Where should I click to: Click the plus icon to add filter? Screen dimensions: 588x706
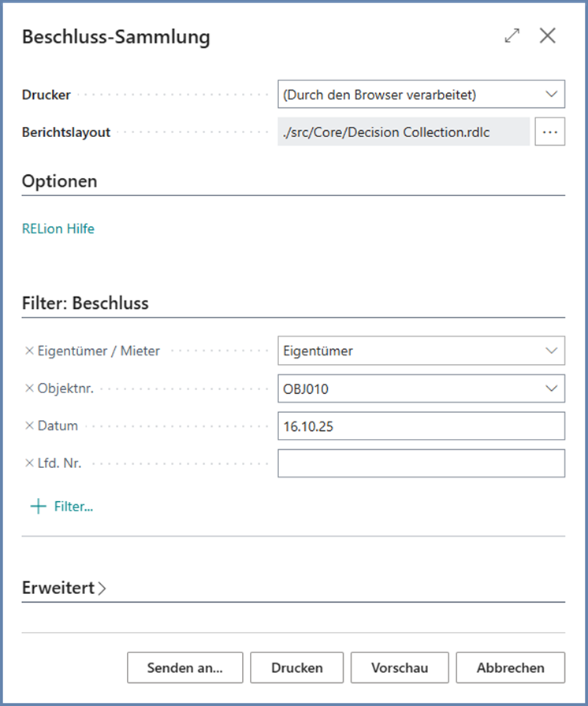[38, 506]
